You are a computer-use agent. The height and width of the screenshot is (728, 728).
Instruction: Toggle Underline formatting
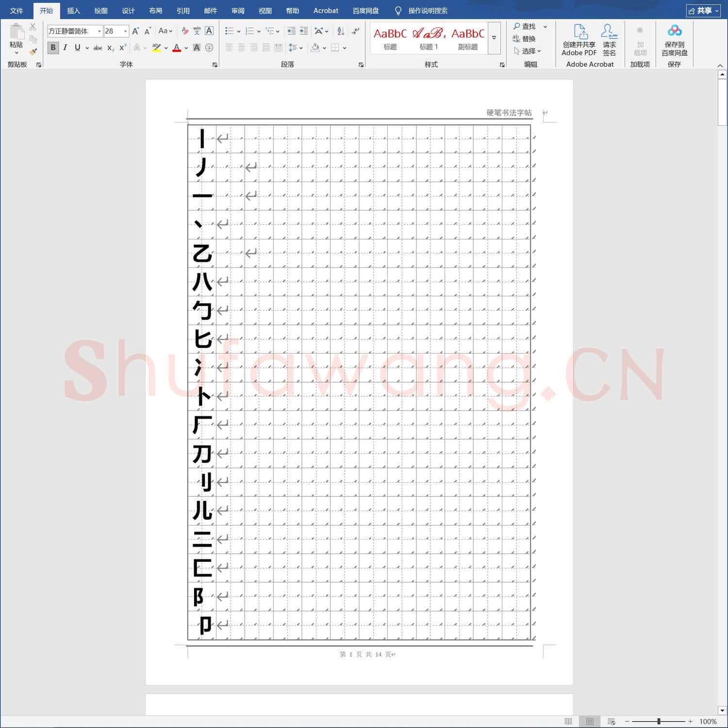(x=77, y=48)
